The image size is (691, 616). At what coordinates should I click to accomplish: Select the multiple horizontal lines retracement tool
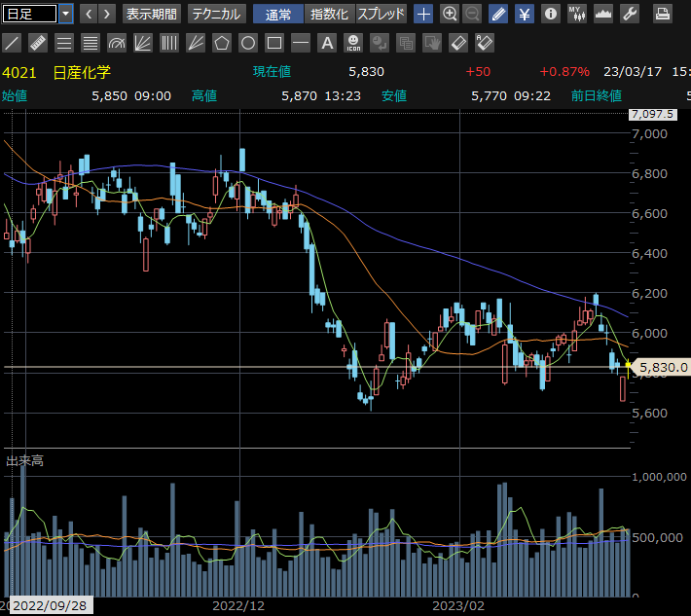(91, 43)
